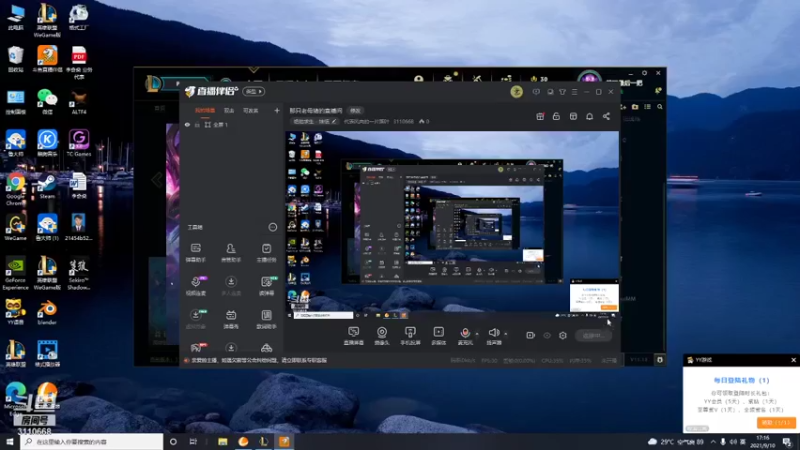Viewport: 800px width, 450px height.
Task: Open daily login gift link in YY popup
Action: click(x=741, y=380)
